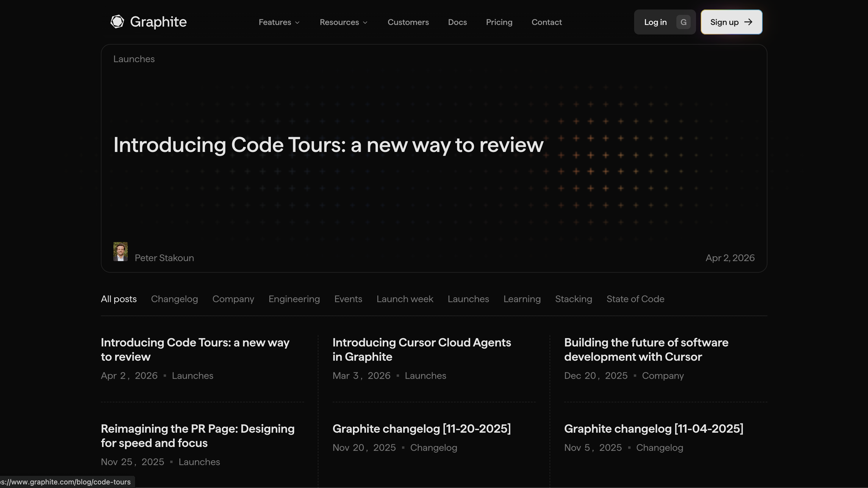Screen dimensions: 868x488
Task: Expand the Resources dropdown menu
Action: click(x=344, y=22)
